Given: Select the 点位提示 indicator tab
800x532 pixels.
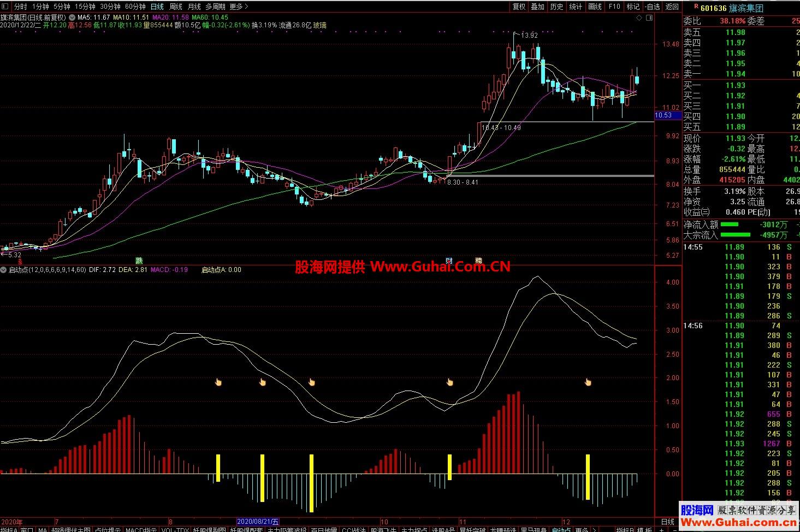Looking at the screenshot, I should [x=108, y=530].
